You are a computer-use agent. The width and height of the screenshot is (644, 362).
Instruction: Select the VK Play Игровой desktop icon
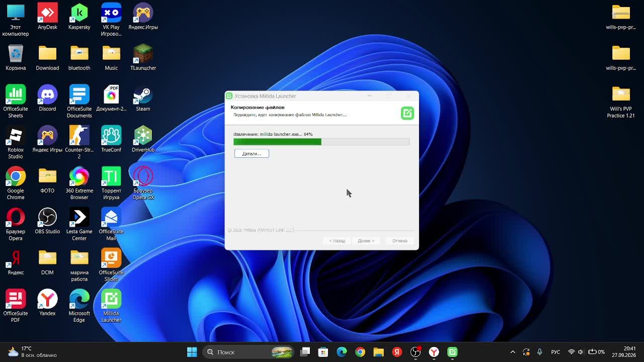pyautogui.click(x=111, y=20)
